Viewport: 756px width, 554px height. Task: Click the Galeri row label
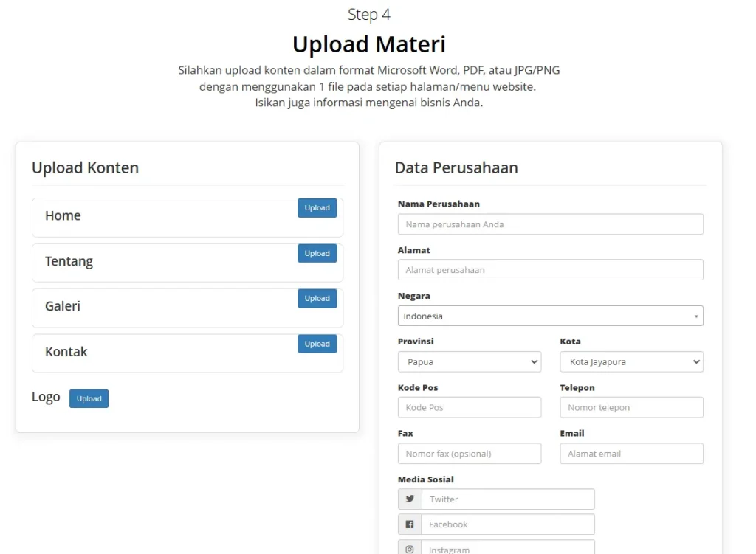pos(63,306)
